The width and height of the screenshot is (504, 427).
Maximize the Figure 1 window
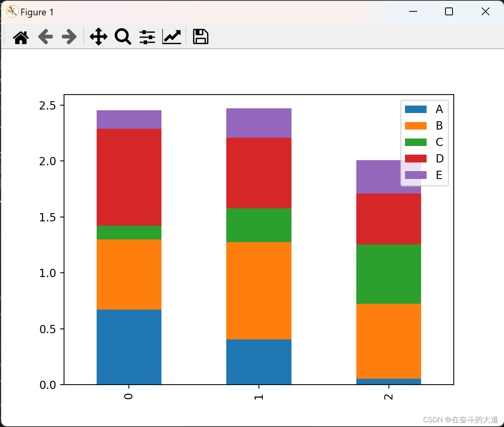tap(449, 12)
